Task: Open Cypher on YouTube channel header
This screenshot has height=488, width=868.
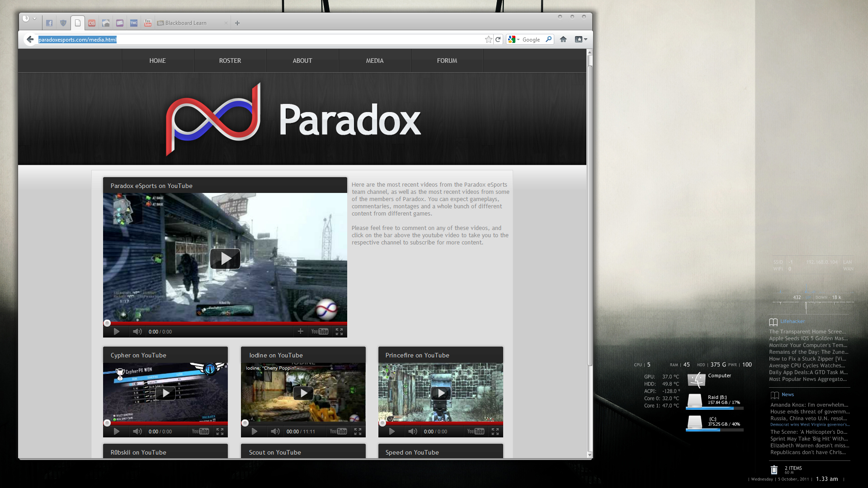Action: (x=165, y=355)
